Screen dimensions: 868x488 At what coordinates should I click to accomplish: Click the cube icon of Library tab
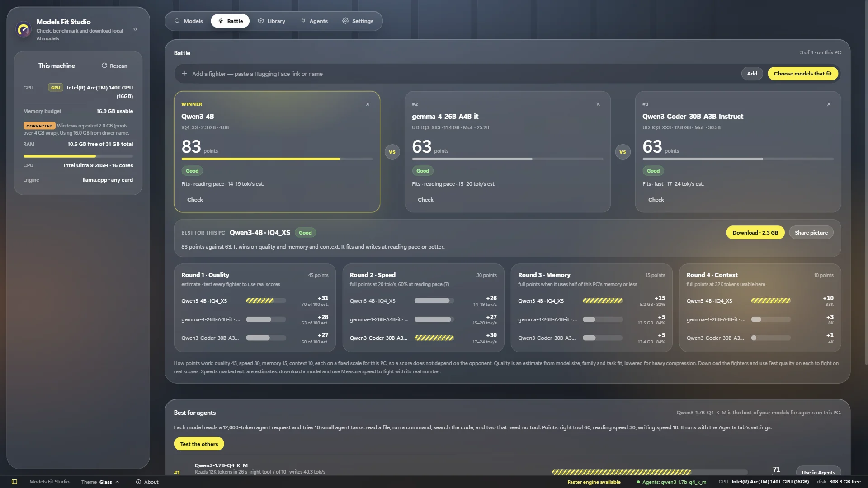(261, 21)
